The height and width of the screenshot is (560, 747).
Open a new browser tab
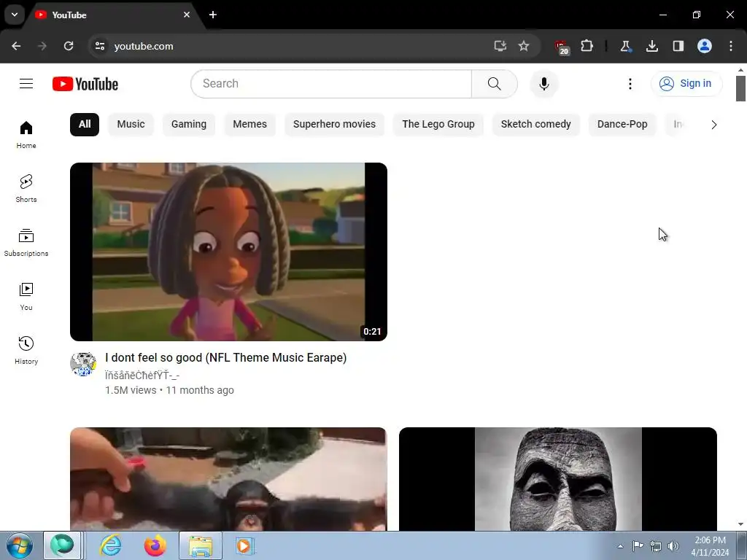213,15
